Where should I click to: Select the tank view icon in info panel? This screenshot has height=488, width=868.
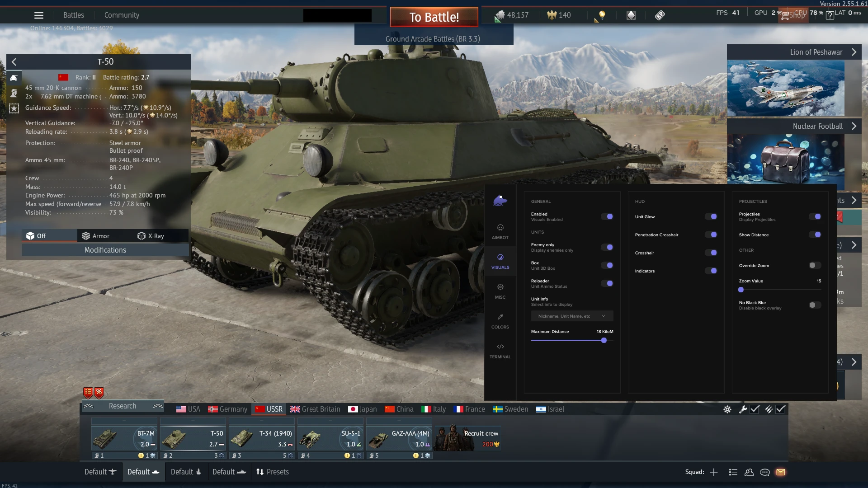click(14, 78)
